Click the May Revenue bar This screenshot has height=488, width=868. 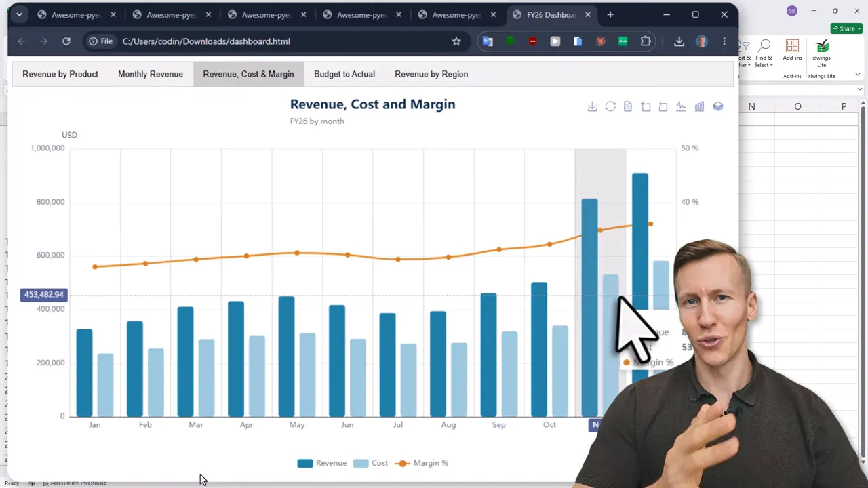point(286,357)
